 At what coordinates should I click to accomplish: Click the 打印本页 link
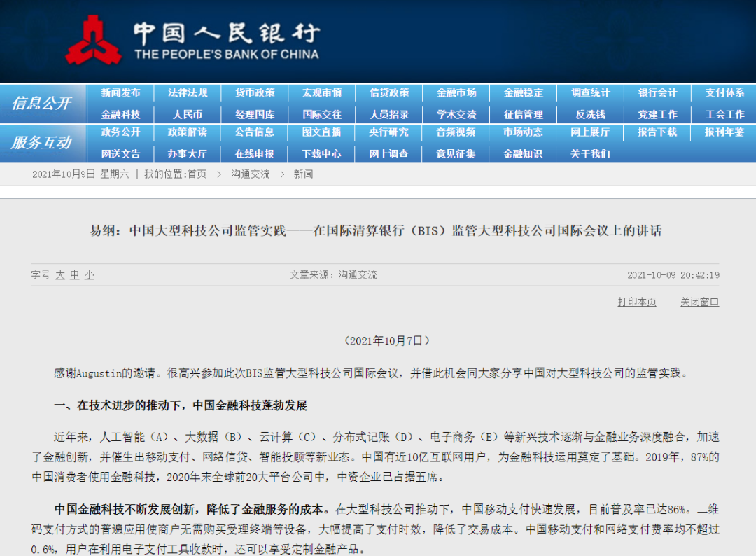637,302
